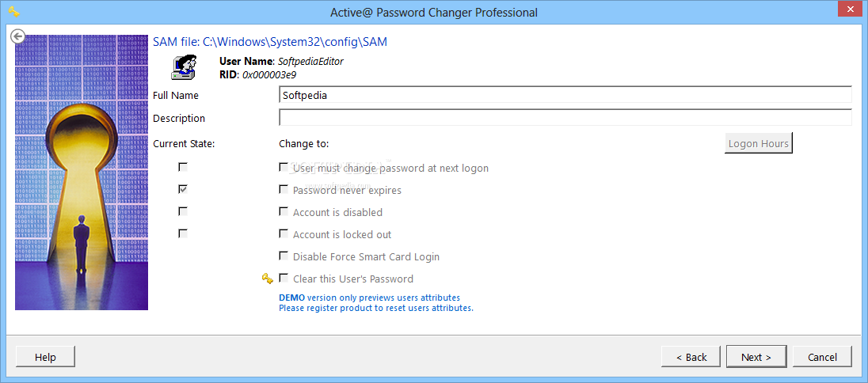Check the Password never expires option under Change to
This screenshot has width=868, height=383.
[284, 189]
